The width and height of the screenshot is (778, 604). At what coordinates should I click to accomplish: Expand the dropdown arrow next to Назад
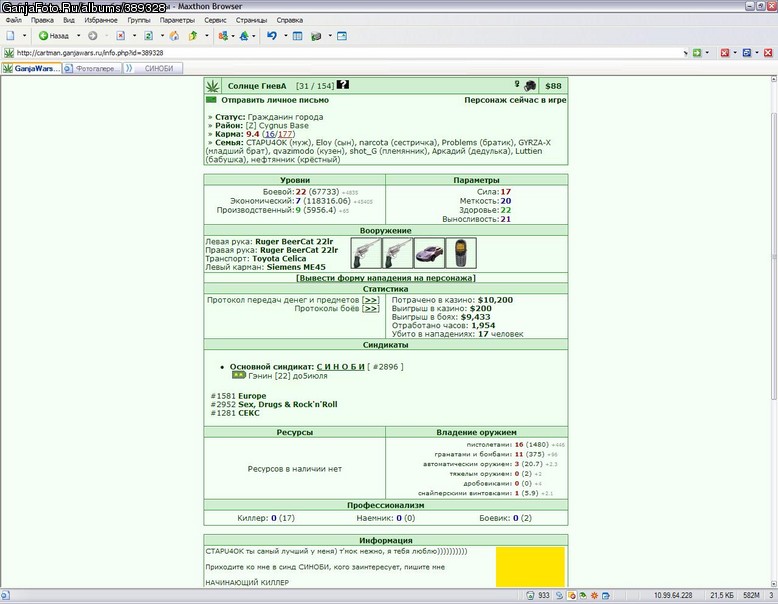[78, 36]
